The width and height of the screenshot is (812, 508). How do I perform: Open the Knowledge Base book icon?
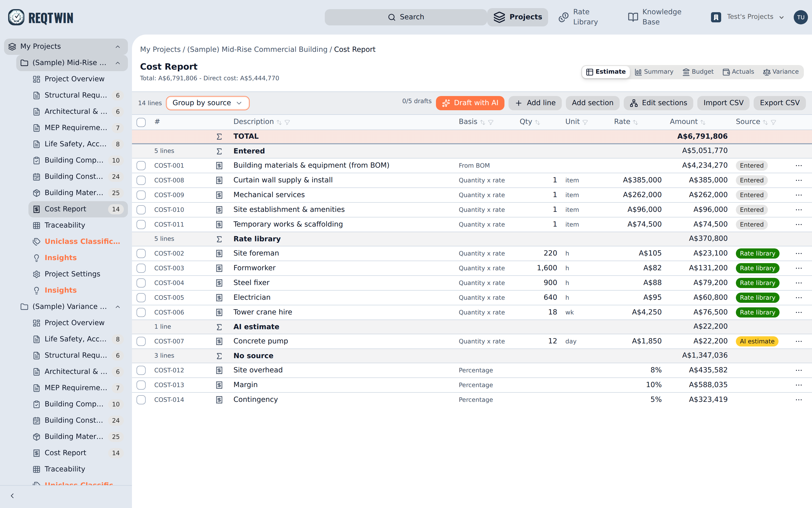[x=633, y=17]
